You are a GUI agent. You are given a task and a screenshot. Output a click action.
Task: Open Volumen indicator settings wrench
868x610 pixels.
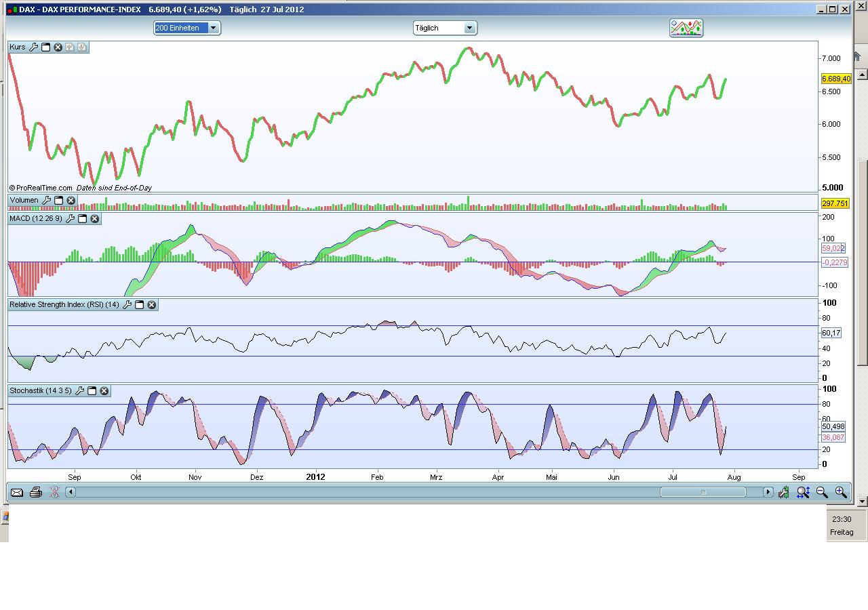tap(46, 201)
